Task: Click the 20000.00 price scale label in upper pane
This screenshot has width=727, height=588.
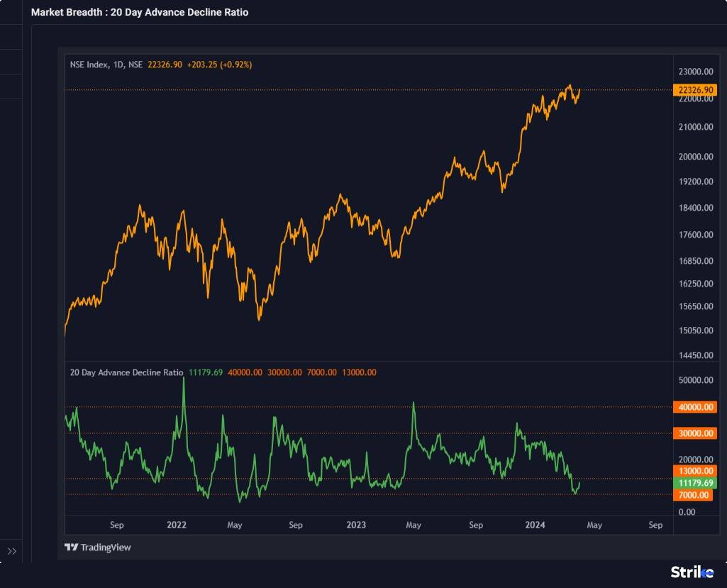Action: pos(696,157)
